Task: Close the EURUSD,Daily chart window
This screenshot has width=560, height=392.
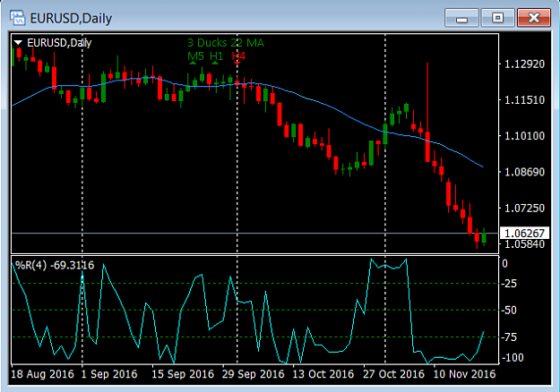Action: click(534, 18)
